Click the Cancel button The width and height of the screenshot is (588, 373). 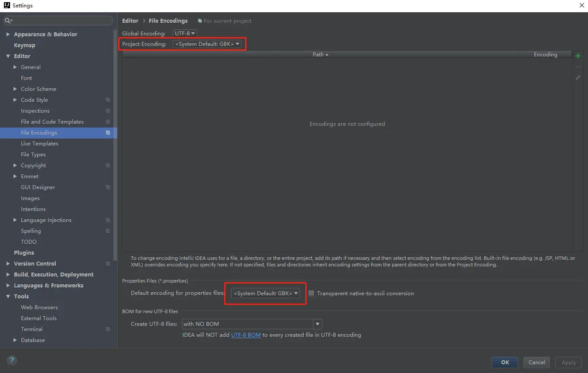click(537, 362)
